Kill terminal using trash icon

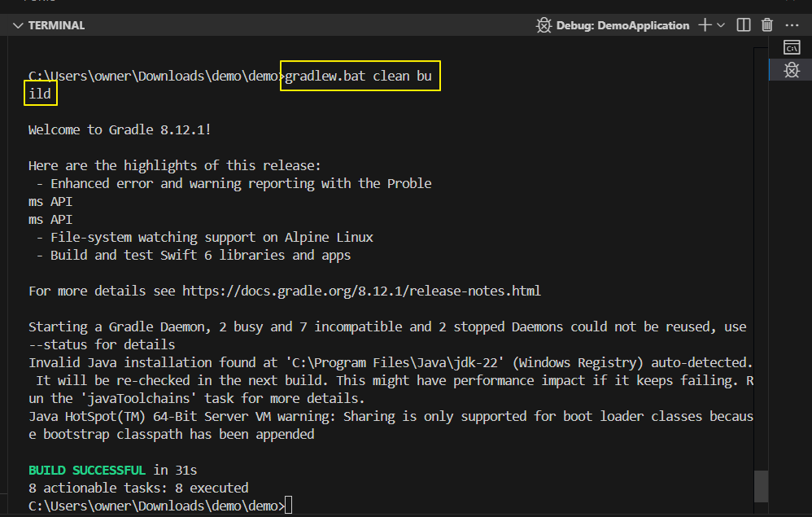(767, 25)
